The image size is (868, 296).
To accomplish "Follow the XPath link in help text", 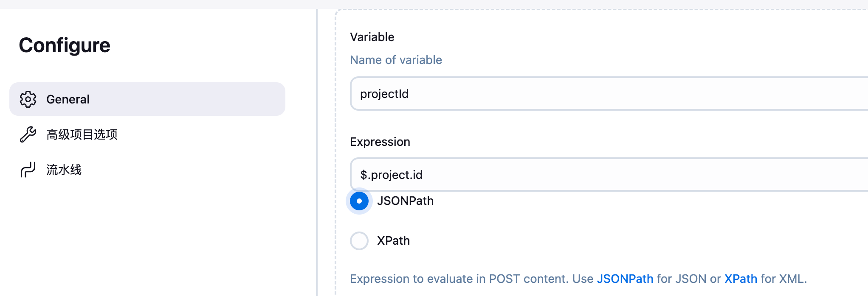I will coord(741,279).
